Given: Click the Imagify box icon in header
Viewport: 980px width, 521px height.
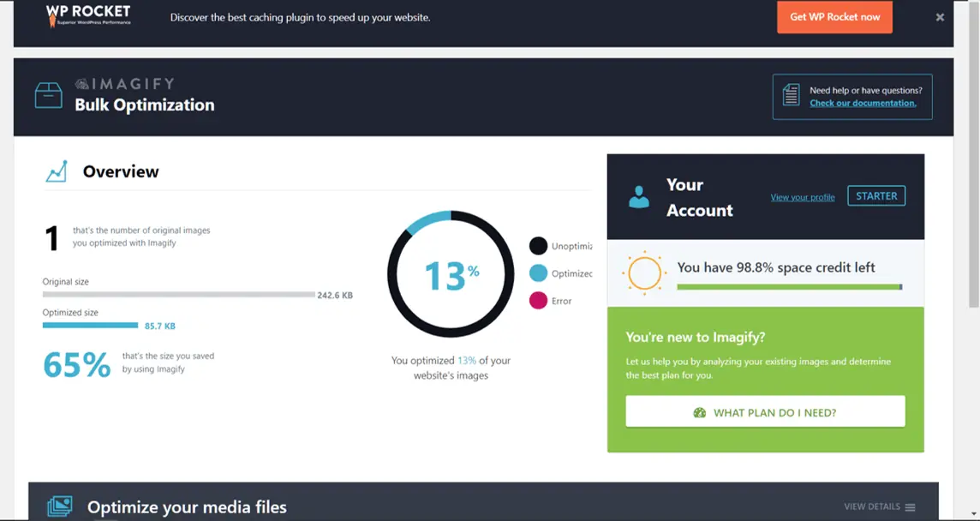Looking at the screenshot, I should 49,96.
